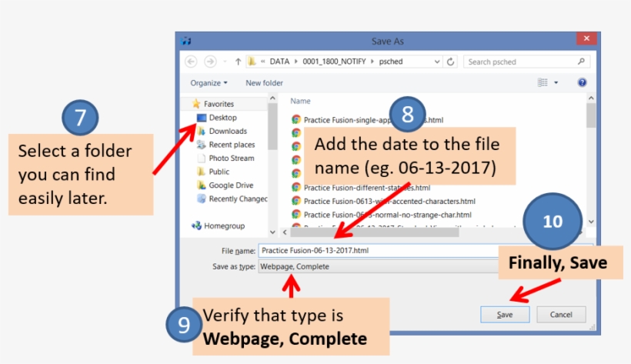Select Google Drive in the sidebar
631x364 pixels.
(231, 185)
